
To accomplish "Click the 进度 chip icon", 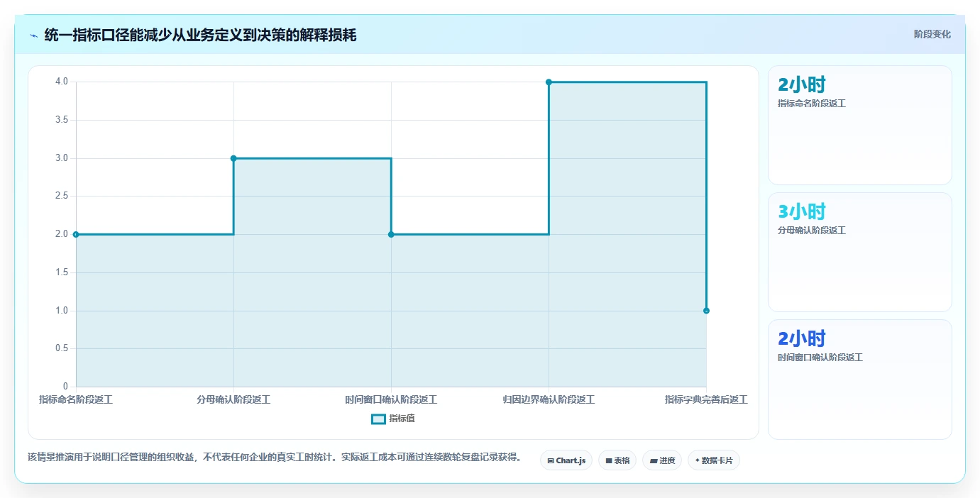I will pos(654,460).
